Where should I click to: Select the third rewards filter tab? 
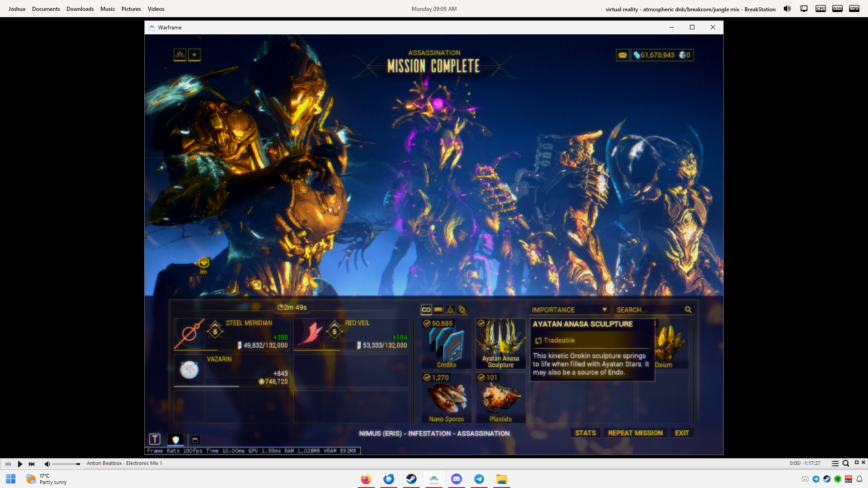450,310
